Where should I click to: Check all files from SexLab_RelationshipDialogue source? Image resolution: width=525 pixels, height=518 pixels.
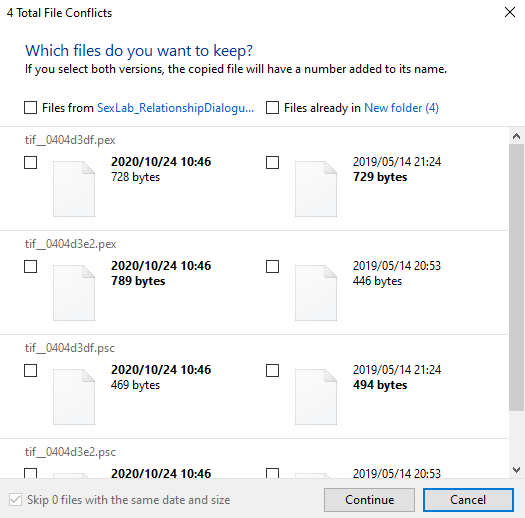(x=30, y=108)
